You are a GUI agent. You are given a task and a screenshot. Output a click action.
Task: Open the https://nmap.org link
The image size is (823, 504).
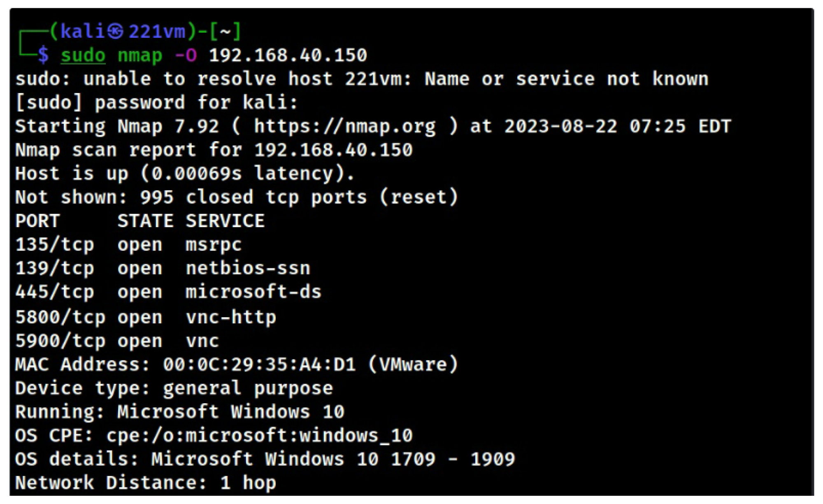344,126
